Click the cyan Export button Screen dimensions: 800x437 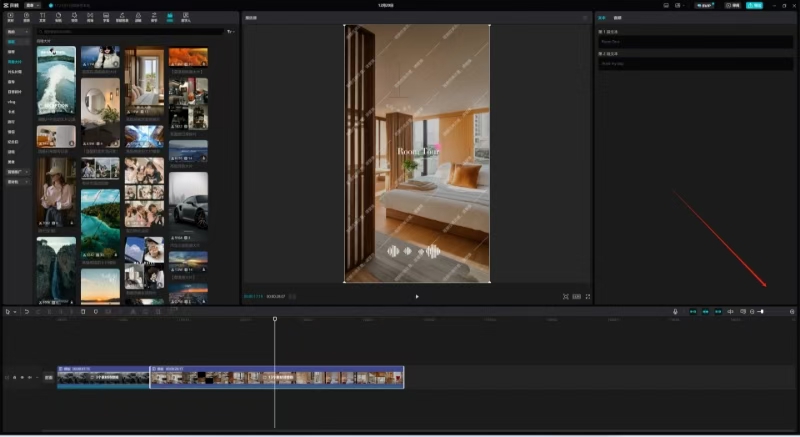click(x=753, y=5)
